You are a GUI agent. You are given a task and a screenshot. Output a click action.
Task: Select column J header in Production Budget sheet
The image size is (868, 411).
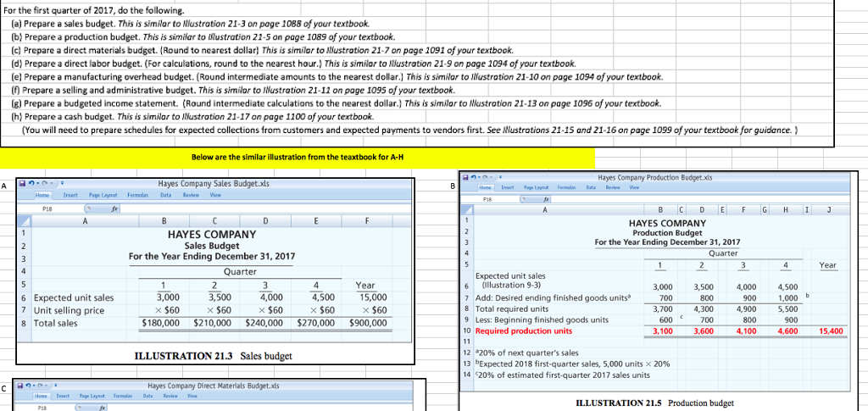827,209
